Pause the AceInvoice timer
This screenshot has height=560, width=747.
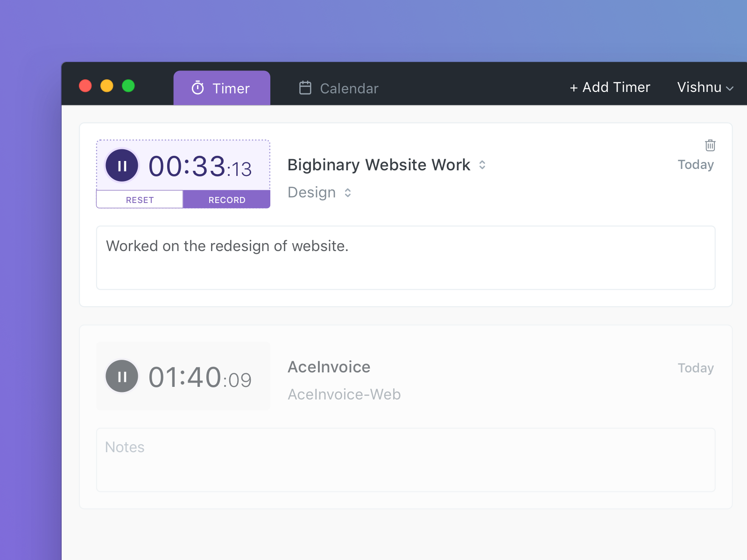click(x=121, y=377)
